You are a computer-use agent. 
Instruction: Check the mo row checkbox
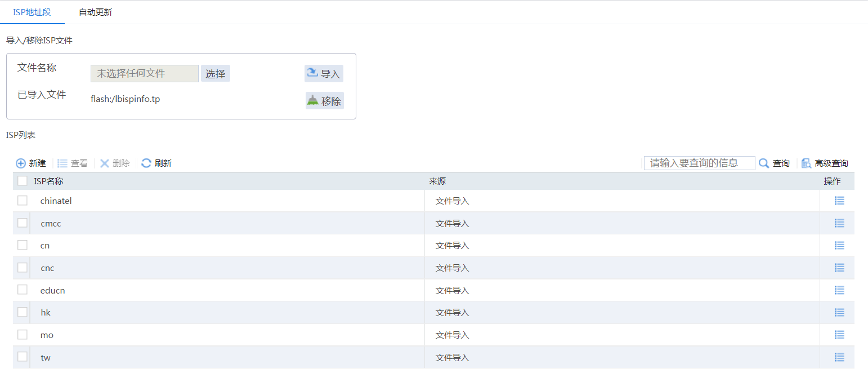pyautogui.click(x=23, y=335)
